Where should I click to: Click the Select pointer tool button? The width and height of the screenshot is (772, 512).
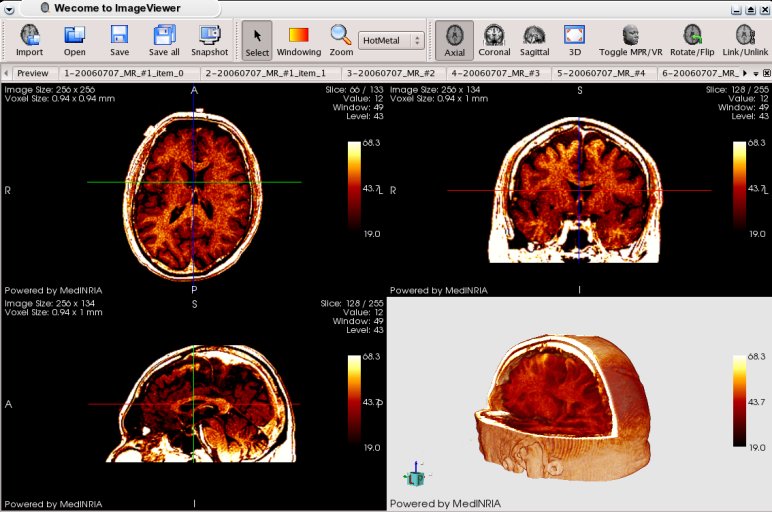coord(257,40)
